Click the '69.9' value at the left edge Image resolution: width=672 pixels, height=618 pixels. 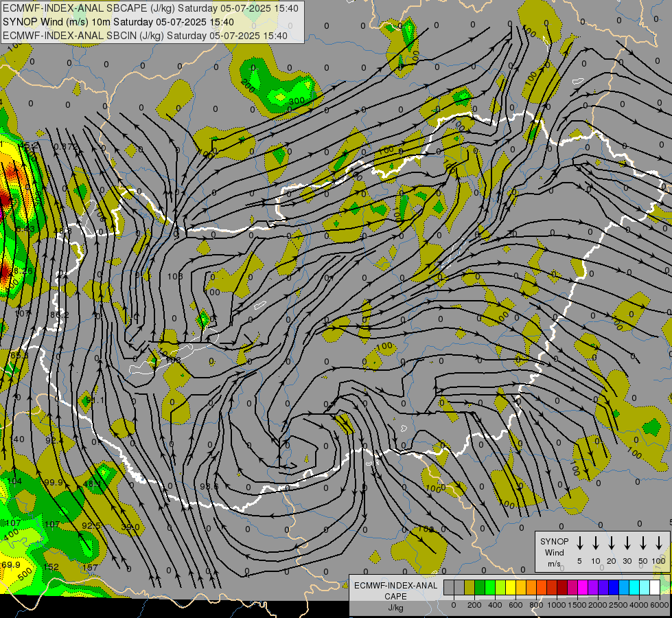pos(11,565)
